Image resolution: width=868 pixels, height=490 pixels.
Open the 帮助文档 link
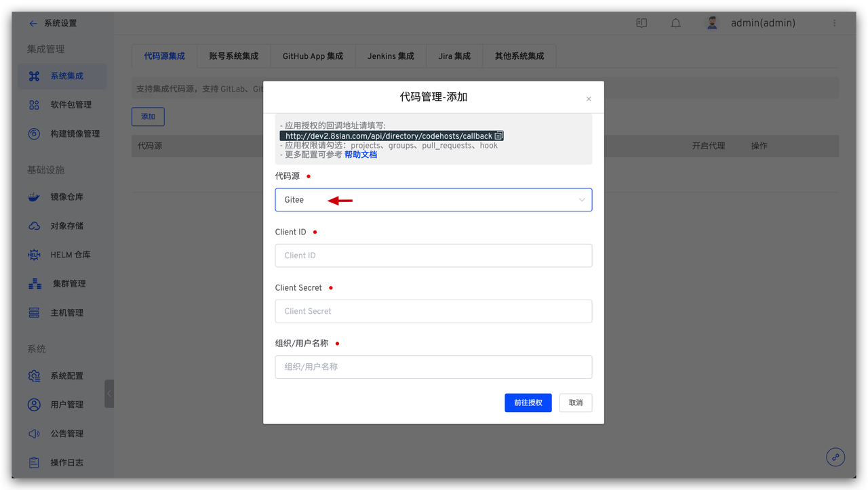pyautogui.click(x=361, y=155)
